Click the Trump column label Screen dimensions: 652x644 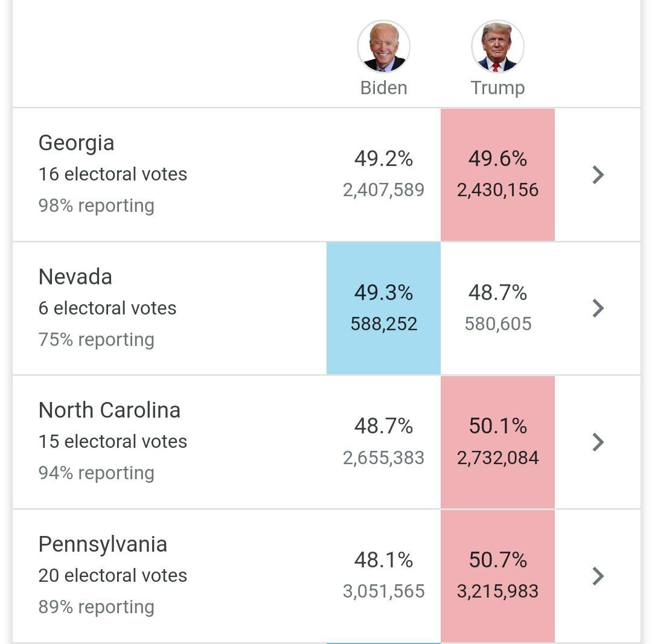tap(497, 88)
